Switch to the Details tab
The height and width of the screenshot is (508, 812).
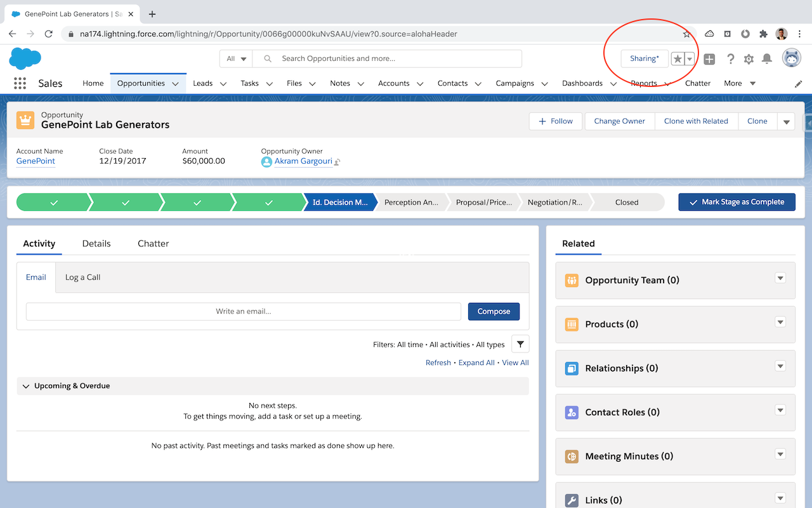coord(96,243)
